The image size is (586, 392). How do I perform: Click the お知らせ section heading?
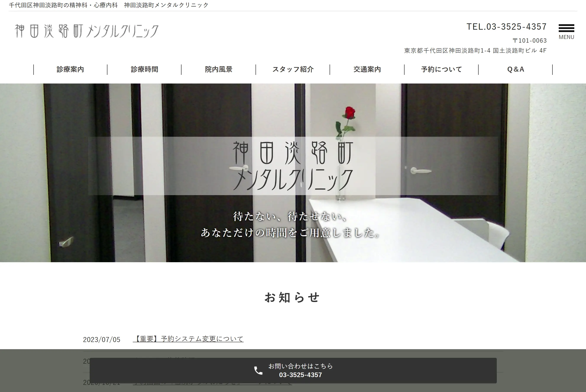(292, 297)
